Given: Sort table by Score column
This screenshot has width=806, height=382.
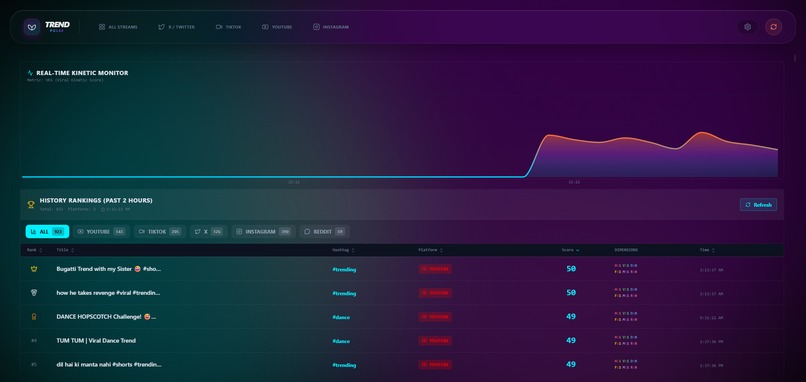Looking at the screenshot, I should click(x=570, y=250).
